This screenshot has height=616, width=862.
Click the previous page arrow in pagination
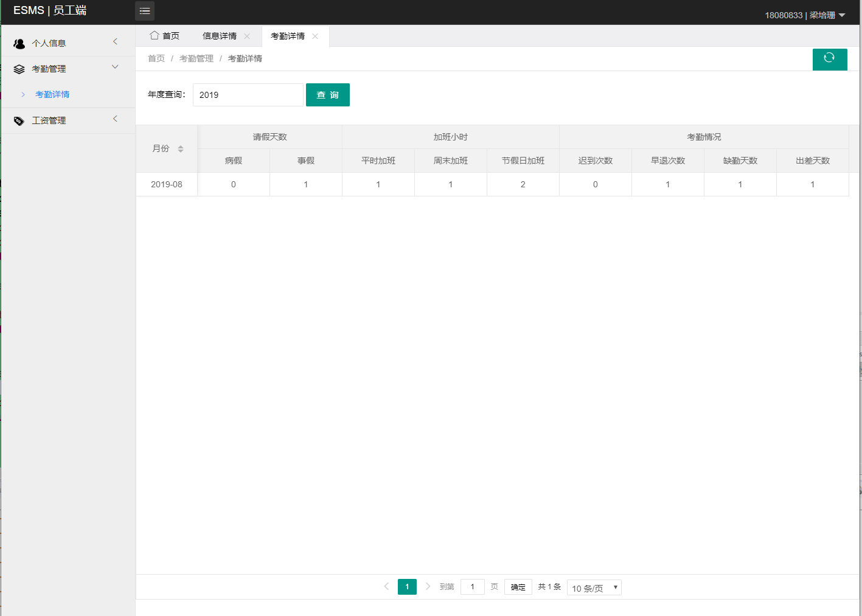point(386,586)
